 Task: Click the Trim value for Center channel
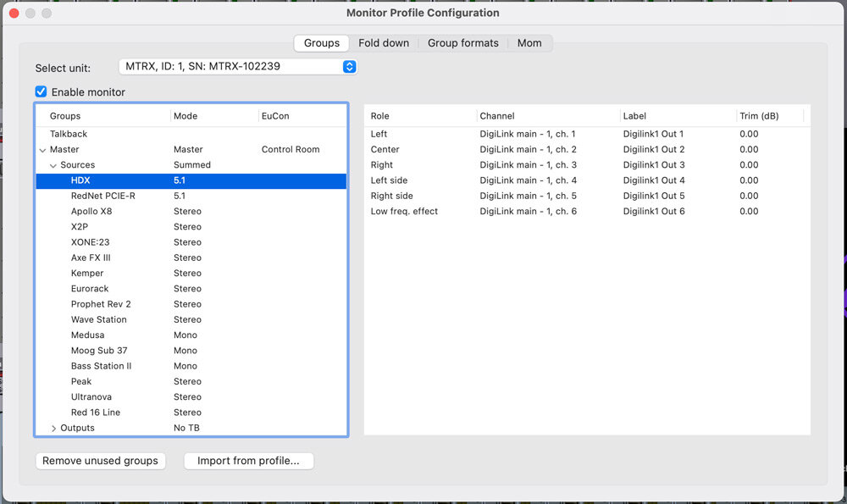[749, 150]
